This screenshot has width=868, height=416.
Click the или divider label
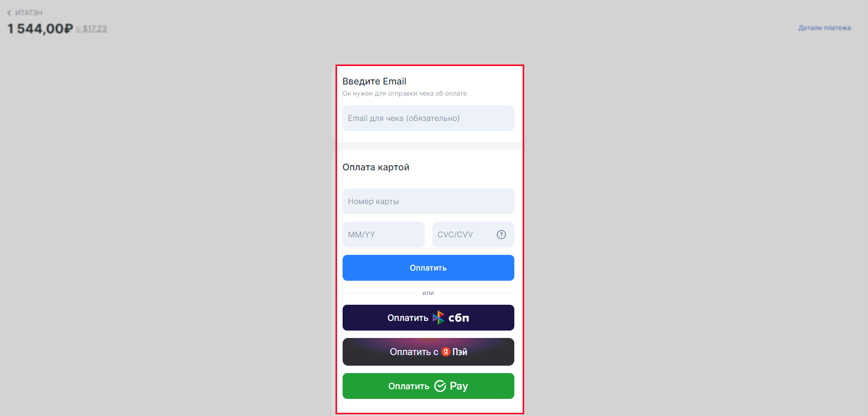pyautogui.click(x=428, y=293)
